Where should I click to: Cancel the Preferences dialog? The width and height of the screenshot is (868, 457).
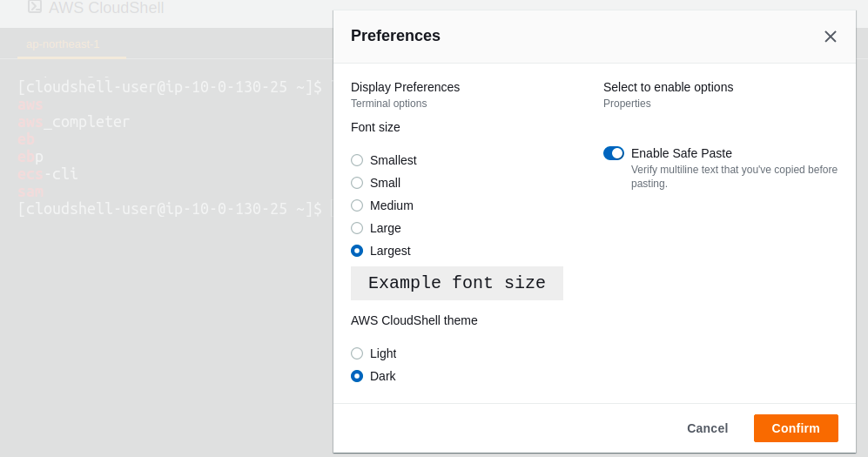[707, 428]
